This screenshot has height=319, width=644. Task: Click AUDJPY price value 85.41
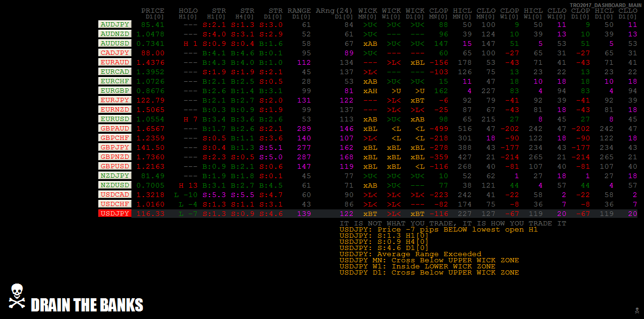[x=153, y=25]
